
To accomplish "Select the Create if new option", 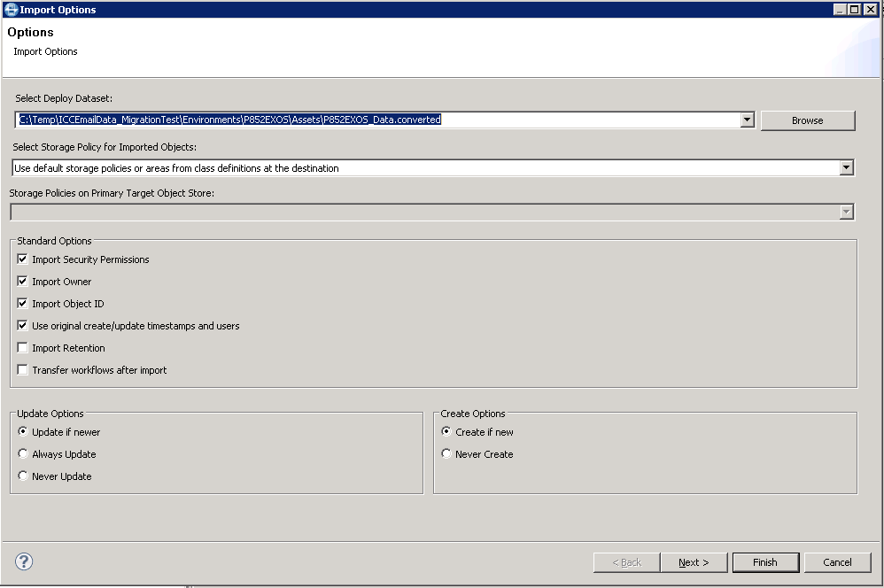I will pyautogui.click(x=446, y=432).
